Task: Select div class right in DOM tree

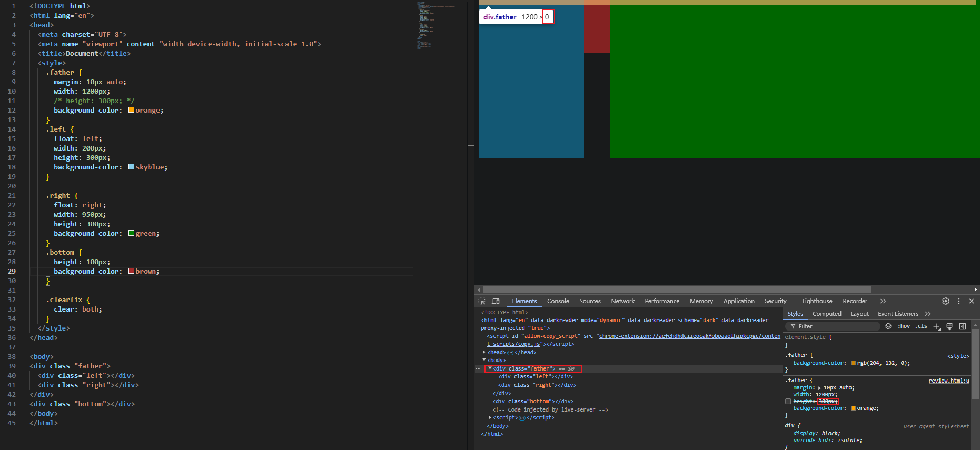Action: coord(537,385)
